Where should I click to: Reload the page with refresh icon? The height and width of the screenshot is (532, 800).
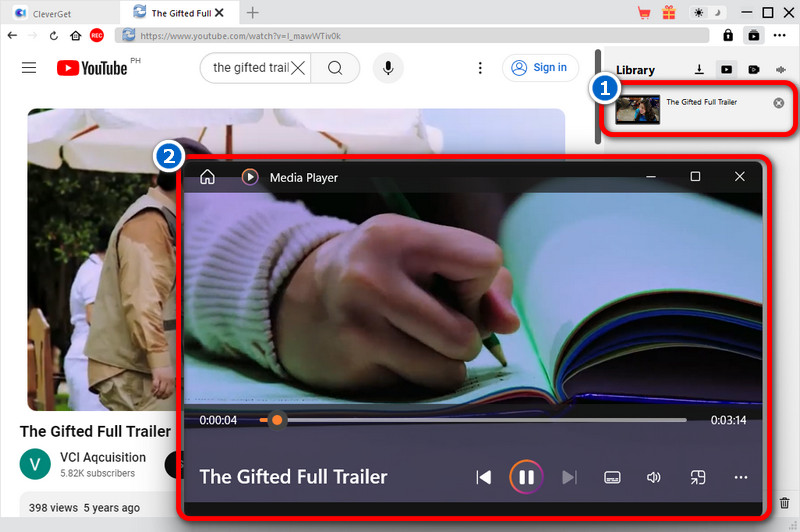click(x=54, y=35)
